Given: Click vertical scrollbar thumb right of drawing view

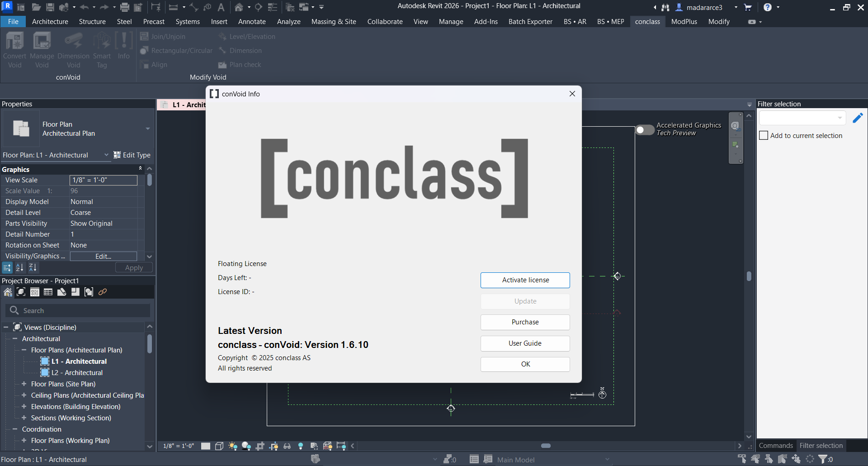Looking at the screenshot, I should [x=749, y=276].
